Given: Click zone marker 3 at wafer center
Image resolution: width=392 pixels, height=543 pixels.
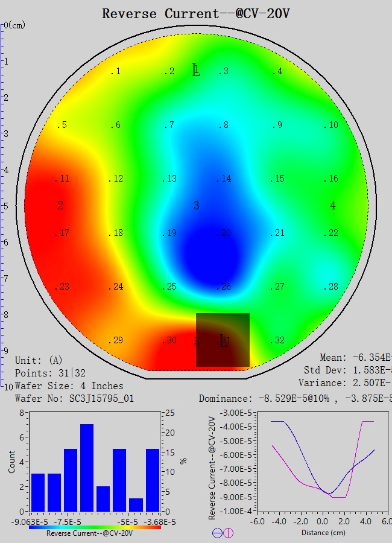Looking at the screenshot, I should tap(196, 206).
